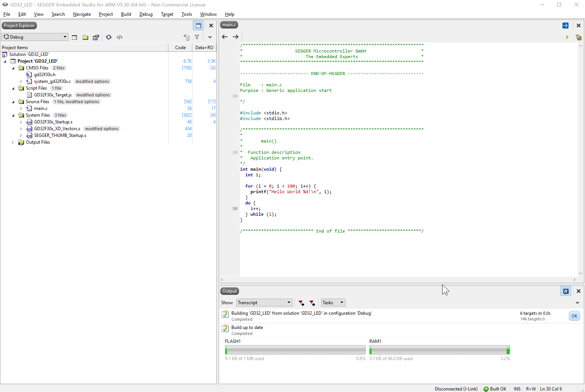The height and width of the screenshot is (392, 585).
Task: Open the Edit menu
Action: 22,14
